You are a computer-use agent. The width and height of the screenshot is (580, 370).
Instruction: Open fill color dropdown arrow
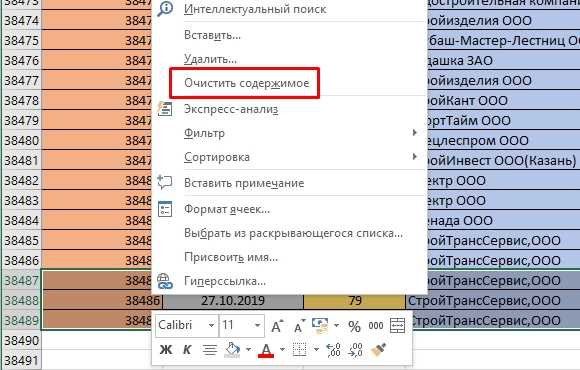(x=248, y=350)
